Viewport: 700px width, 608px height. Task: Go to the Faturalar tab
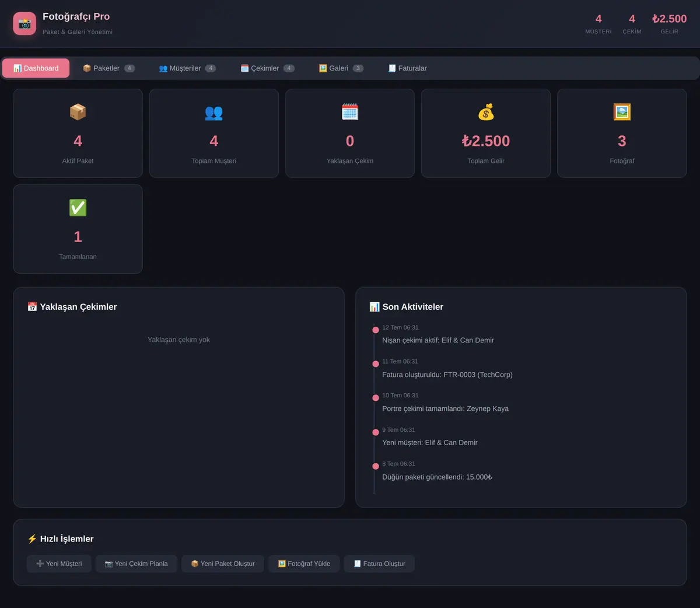pyautogui.click(x=407, y=68)
